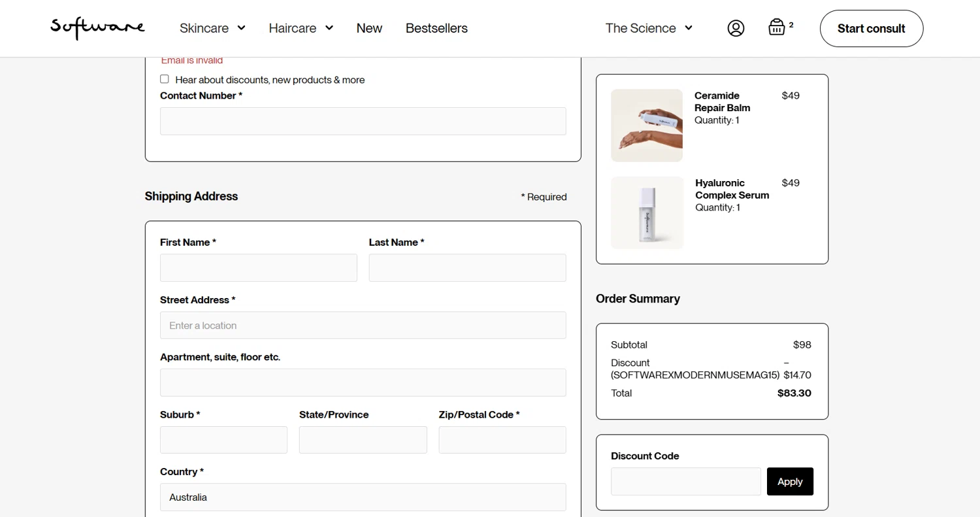Image resolution: width=980 pixels, height=517 pixels.
Task: Open the New menu item
Action: (x=369, y=28)
